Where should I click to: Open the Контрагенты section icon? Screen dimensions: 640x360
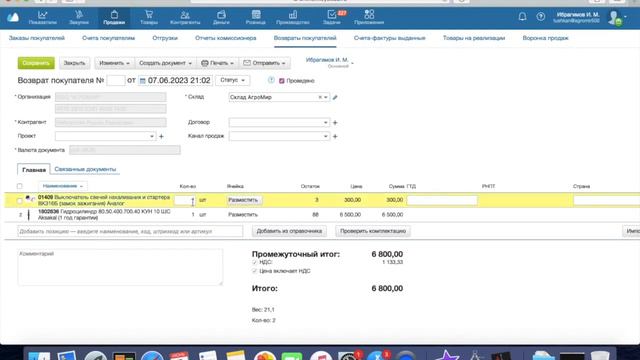[185, 17]
